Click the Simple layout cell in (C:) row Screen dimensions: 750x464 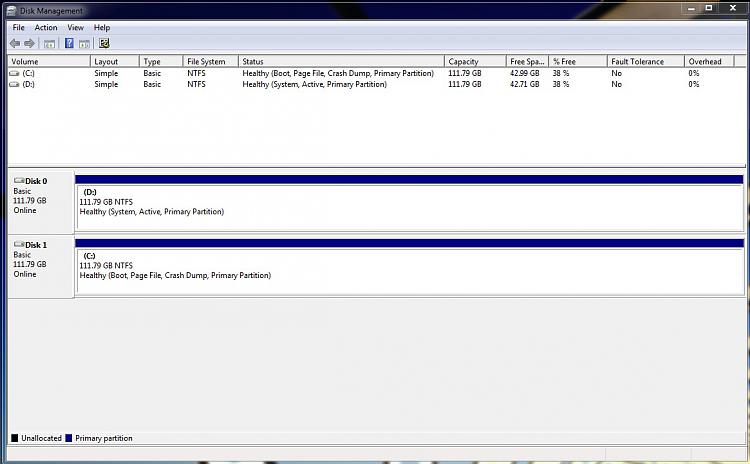106,73
